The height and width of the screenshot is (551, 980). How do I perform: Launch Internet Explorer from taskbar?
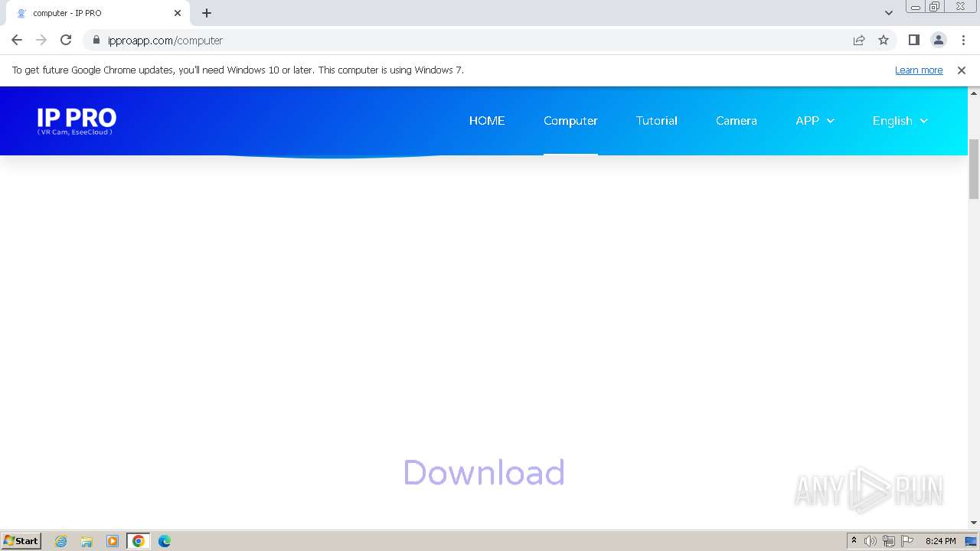tap(61, 541)
